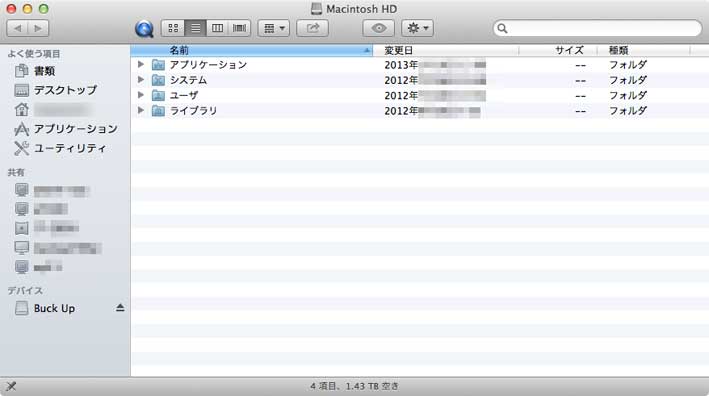The width and height of the screenshot is (709, 396).
Task: Open ユーティリティ in the sidebar
Action: [70, 148]
